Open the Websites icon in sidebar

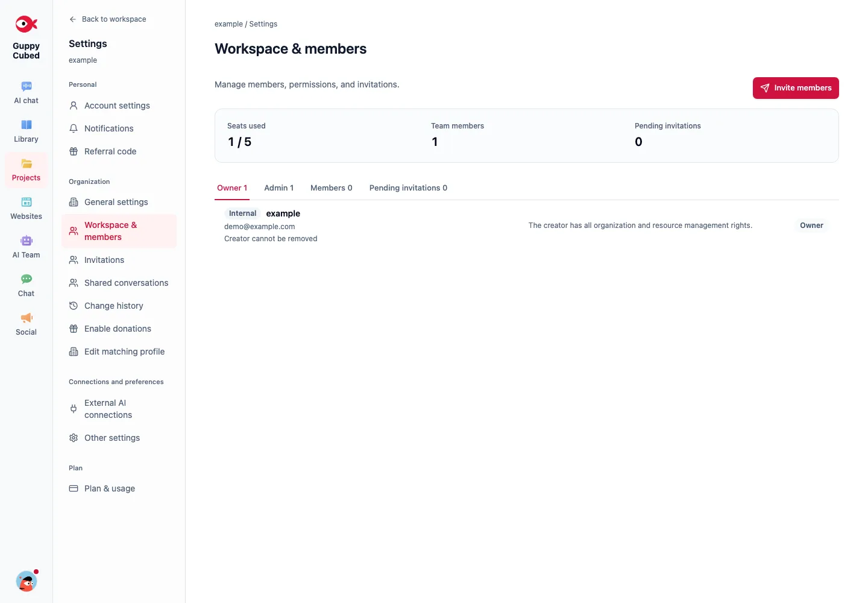coord(27,202)
